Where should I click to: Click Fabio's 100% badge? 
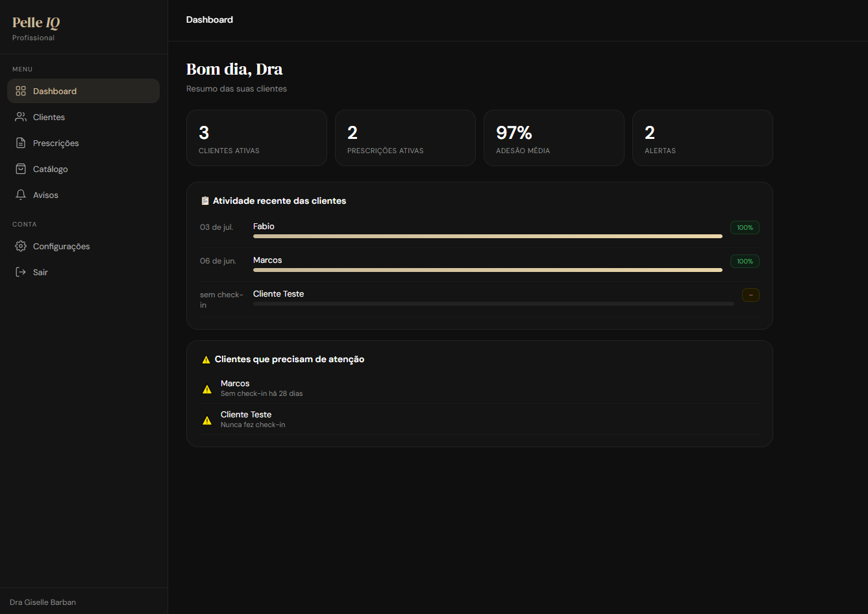coord(745,228)
